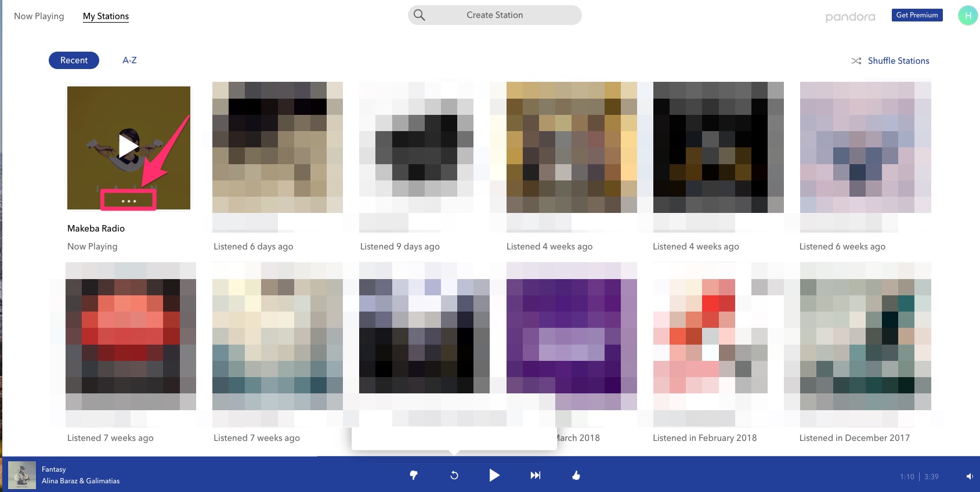The width and height of the screenshot is (980, 492).
Task: Switch sorting to A-Z
Action: [x=129, y=60]
